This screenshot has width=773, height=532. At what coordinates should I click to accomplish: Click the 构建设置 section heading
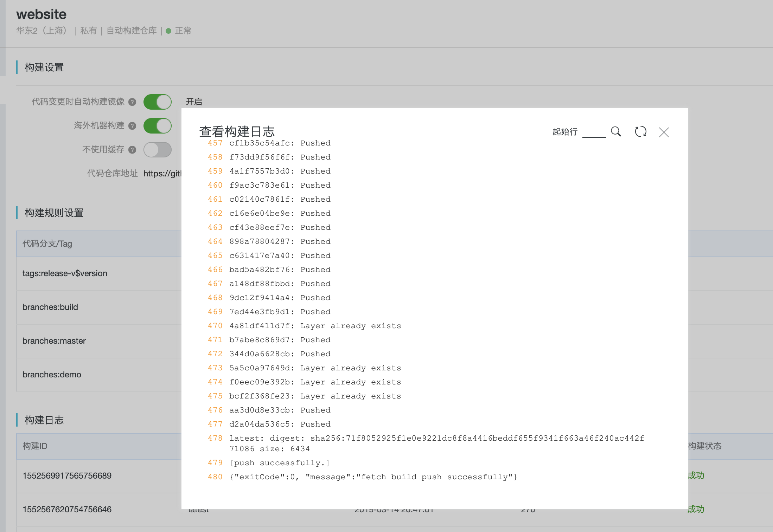point(44,67)
